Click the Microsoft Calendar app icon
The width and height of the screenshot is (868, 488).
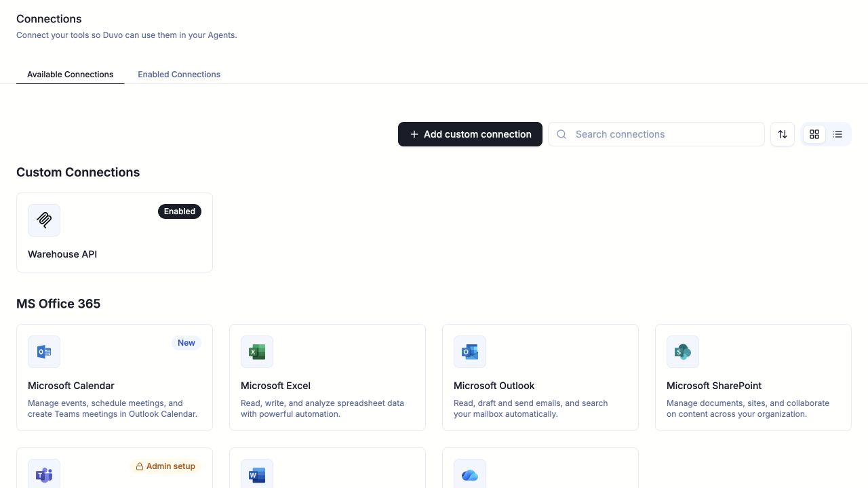44,352
